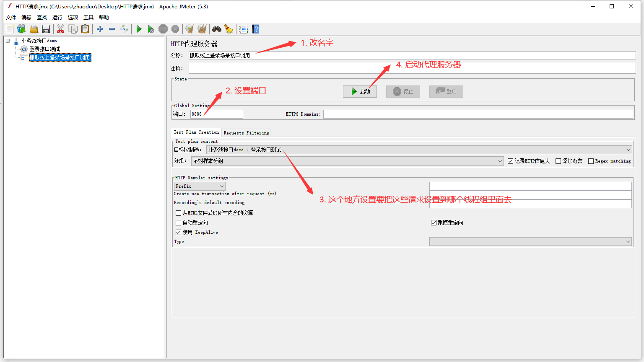This screenshot has height=362, width=644.
Task: Click the green Start run toolbar icon
Action: pos(139,29)
